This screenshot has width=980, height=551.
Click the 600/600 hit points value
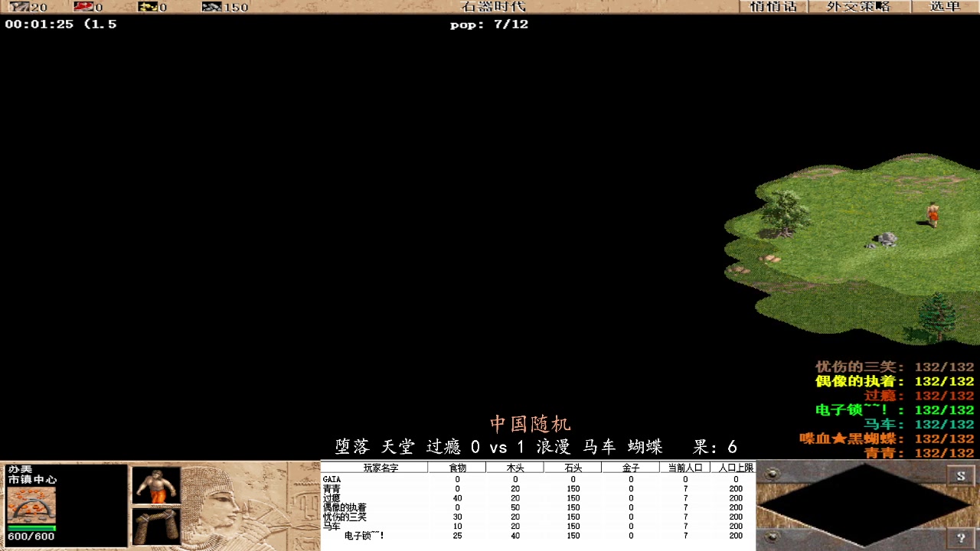coord(31,536)
